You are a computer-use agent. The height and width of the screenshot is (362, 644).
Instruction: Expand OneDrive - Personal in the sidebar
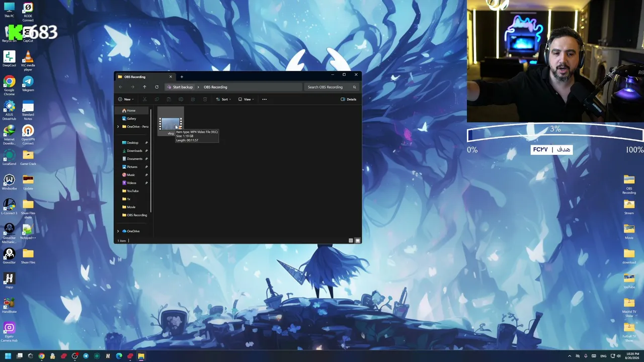[118, 127]
